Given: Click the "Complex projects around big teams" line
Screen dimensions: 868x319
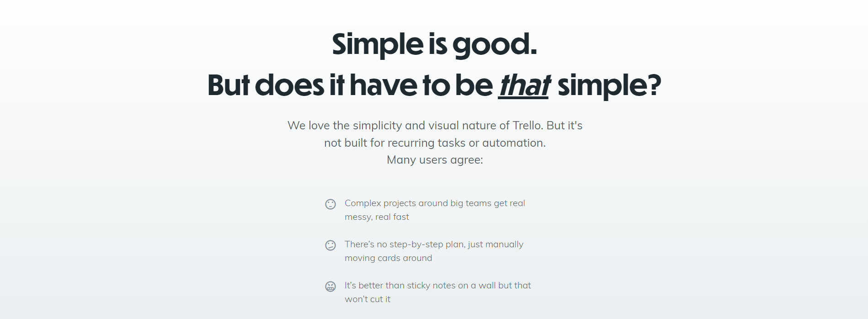Looking at the screenshot, I should click(x=435, y=203).
